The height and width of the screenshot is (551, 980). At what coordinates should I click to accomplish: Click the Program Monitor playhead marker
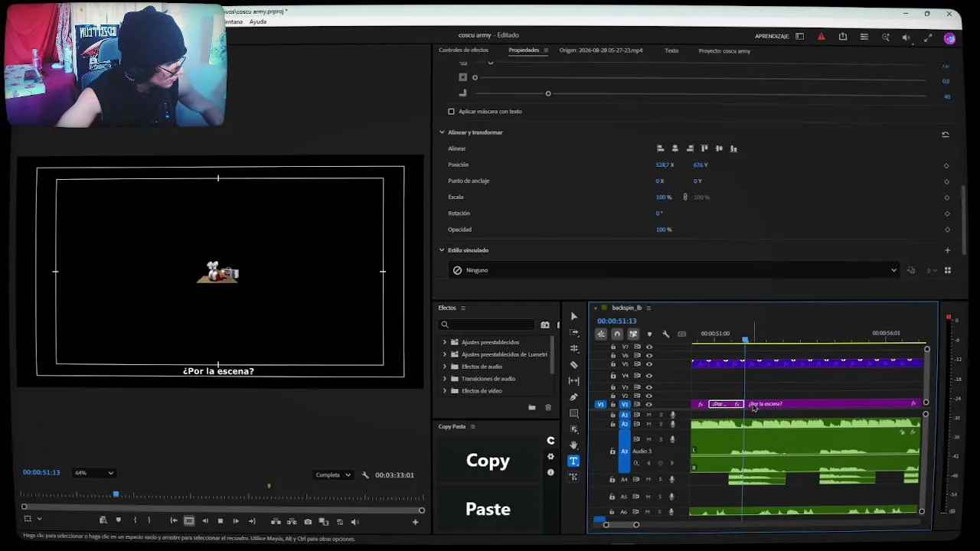116,495
